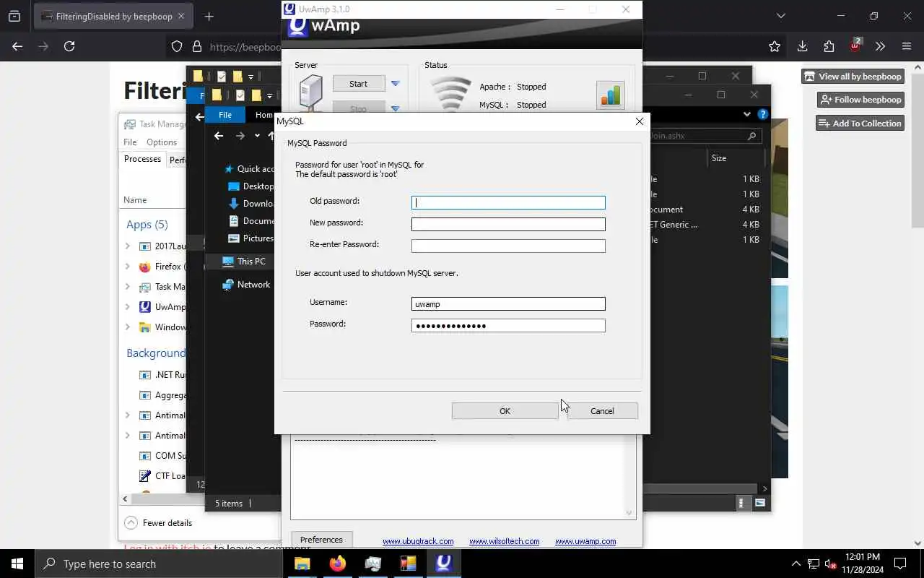The width and height of the screenshot is (924, 578).
Task: Collapse details via Fewer details chevron
Action: pyautogui.click(x=131, y=522)
